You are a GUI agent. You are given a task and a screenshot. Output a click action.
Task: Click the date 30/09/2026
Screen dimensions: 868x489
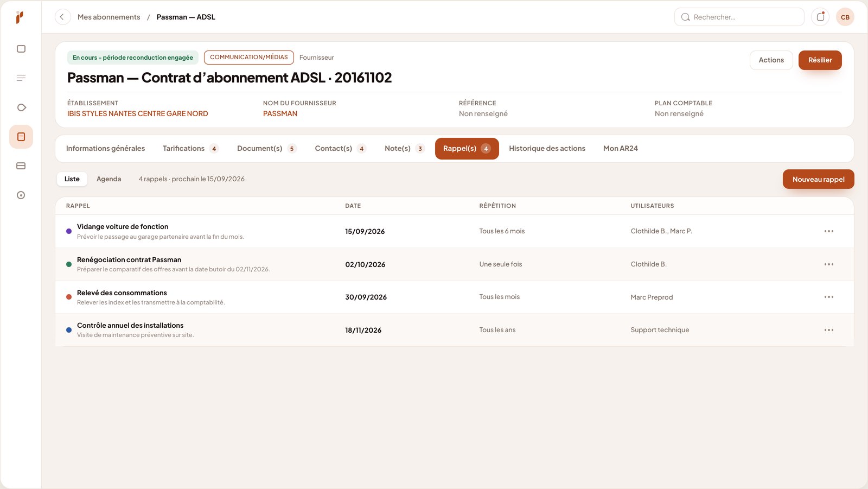click(x=366, y=297)
